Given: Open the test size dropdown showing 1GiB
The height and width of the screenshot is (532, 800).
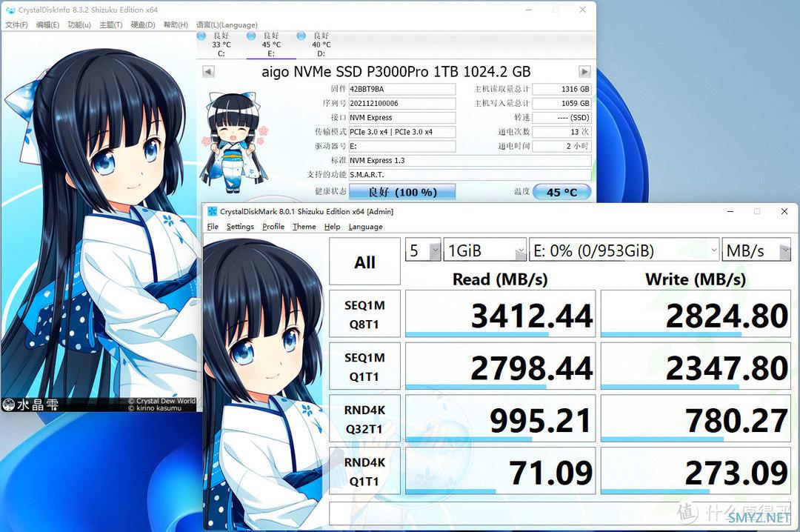Looking at the screenshot, I should tap(484, 250).
